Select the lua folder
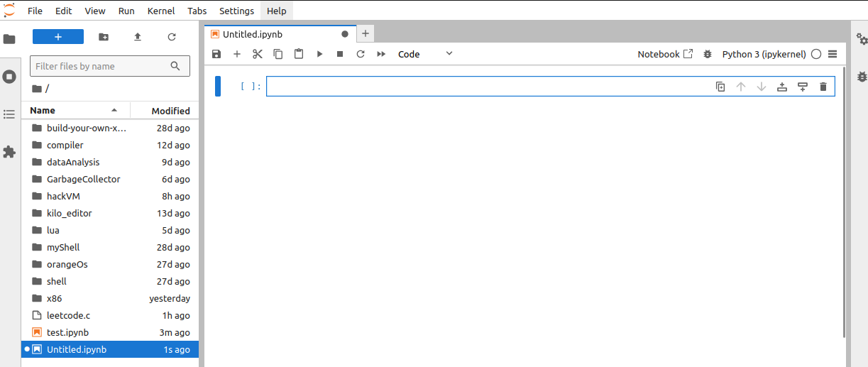Viewport: 868px width, 367px height. (110, 231)
